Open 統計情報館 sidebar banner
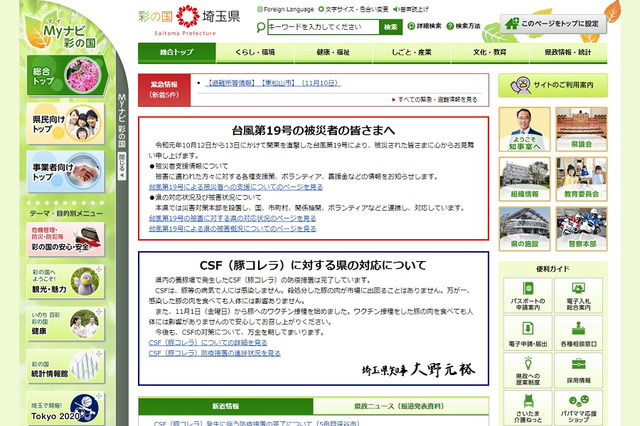This screenshot has height=426, width=640. pyautogui.click(x=65, y=366)
